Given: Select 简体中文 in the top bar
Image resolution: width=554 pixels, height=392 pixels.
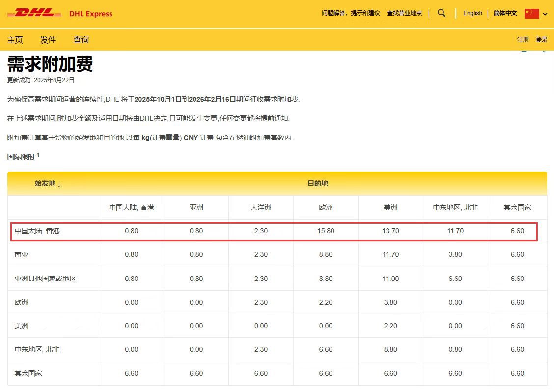Looking at the screenshot, I should [x=505, y=13].
